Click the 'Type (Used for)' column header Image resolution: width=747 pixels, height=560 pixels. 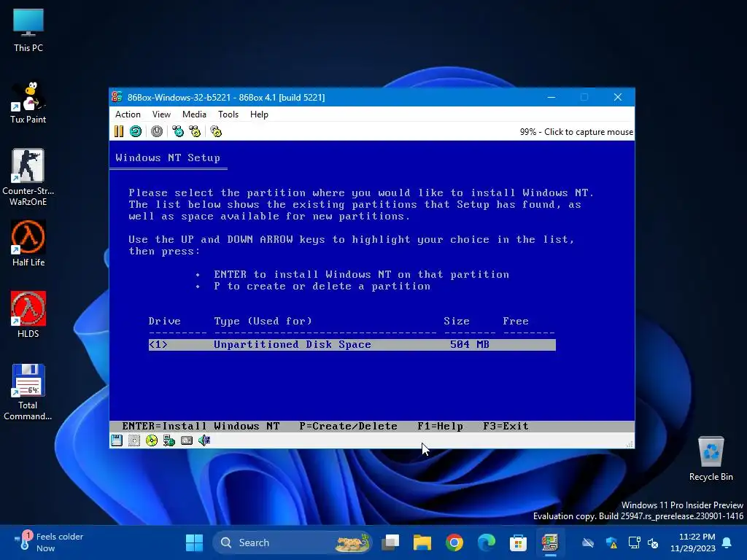[263, 322]
